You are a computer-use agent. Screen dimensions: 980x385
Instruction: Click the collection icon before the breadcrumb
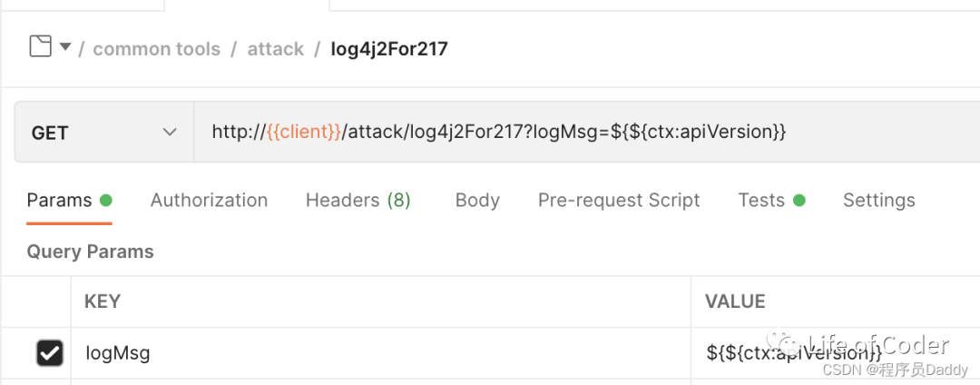(40, 46)
